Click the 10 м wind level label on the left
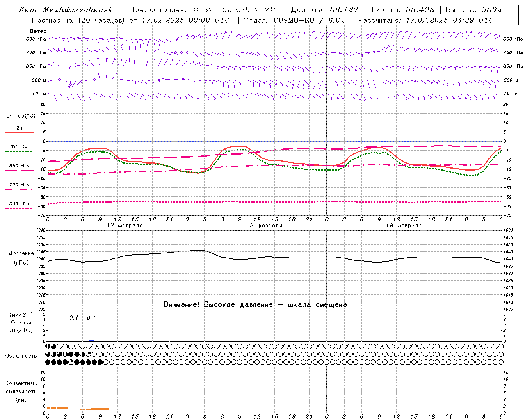525x420 pixels. (x=39, y=94)
